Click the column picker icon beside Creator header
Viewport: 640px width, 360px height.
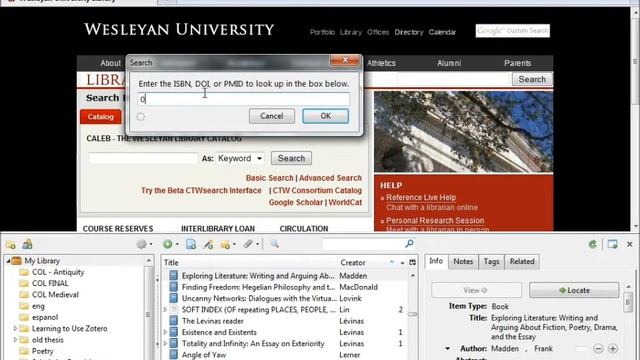[413, 262]
